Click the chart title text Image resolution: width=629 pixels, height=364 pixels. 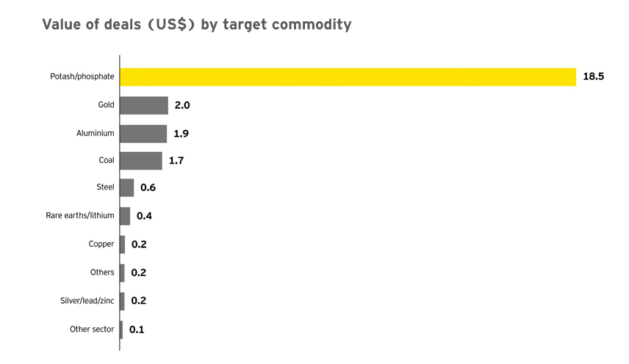(197, 24)
